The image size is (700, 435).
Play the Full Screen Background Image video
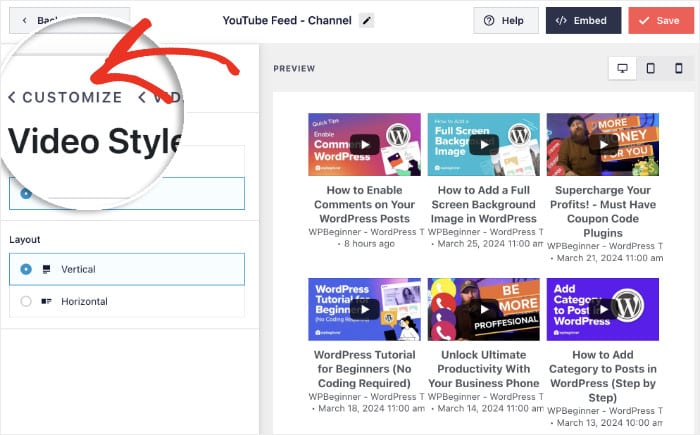484,144
